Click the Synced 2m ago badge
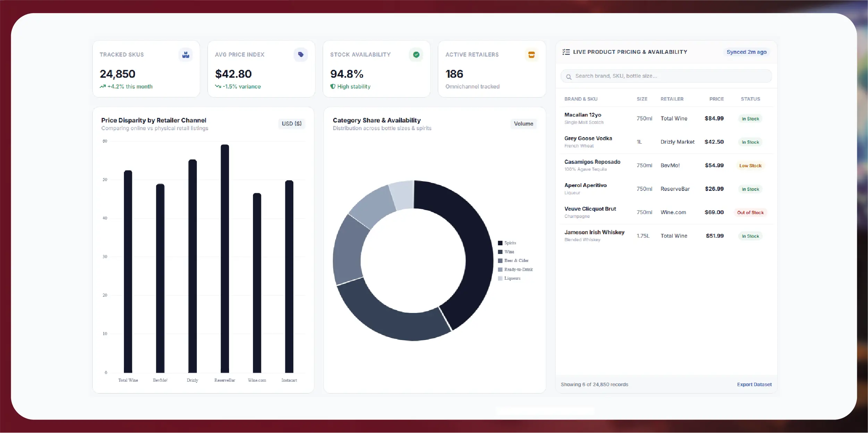This screenshot has width=868, height=433. pos(747,52)
